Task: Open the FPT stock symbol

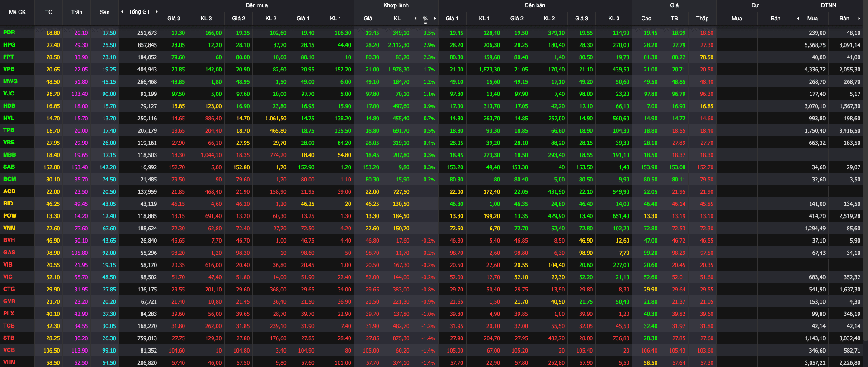Action: click(9, 57)
